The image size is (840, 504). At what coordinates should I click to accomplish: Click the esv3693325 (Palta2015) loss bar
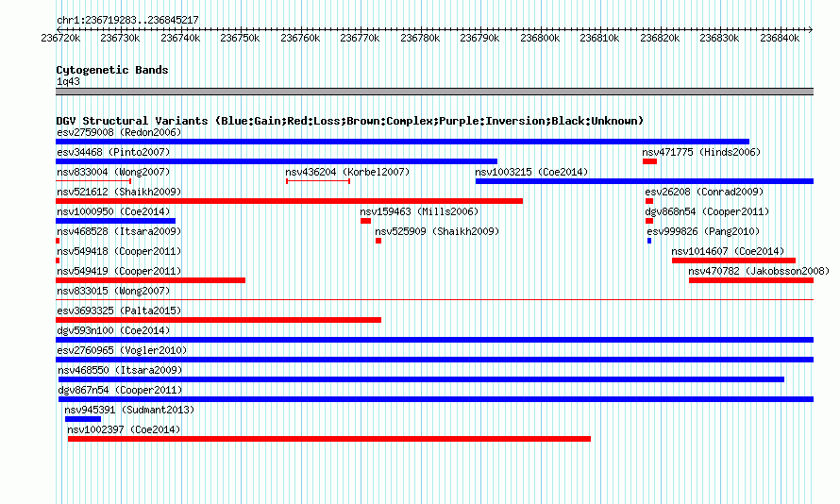click(x=219, y=320)
